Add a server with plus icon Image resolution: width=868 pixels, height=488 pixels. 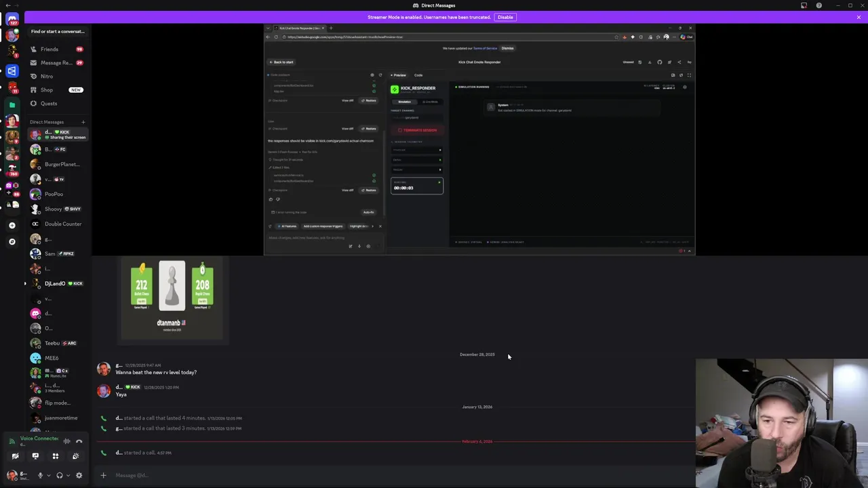pos(12,225)
